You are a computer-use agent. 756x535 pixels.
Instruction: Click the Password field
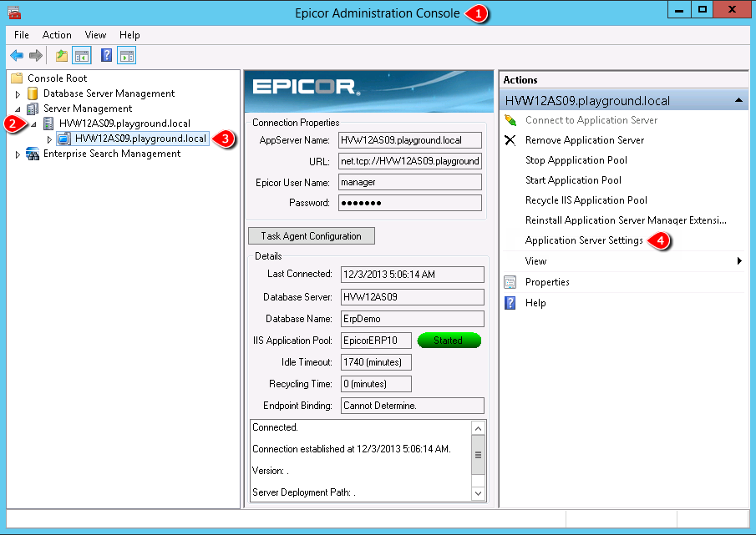tap(410, 203)
